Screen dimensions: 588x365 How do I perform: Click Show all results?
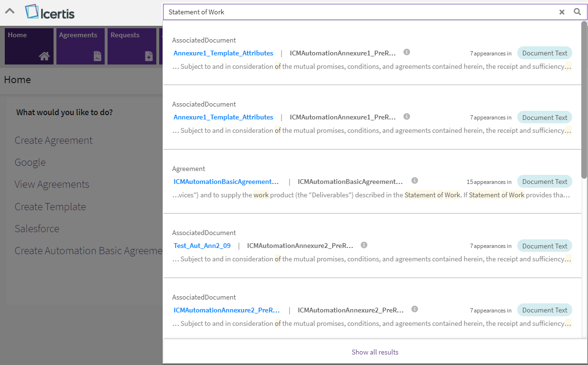[x=375, y=352]
